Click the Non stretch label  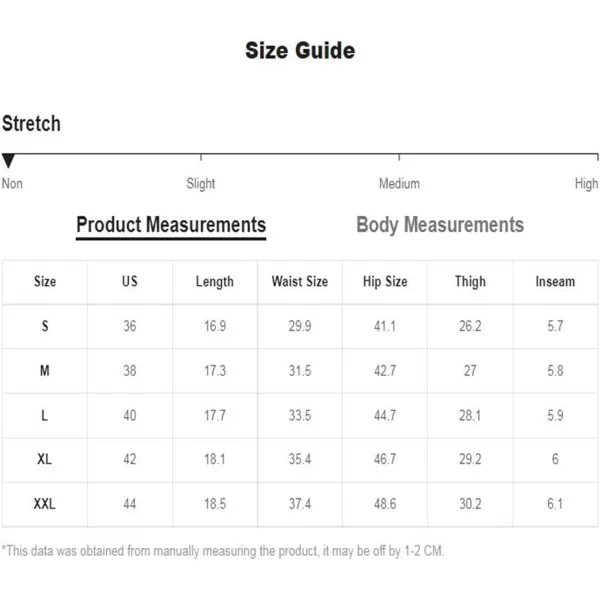pos(12,184)
